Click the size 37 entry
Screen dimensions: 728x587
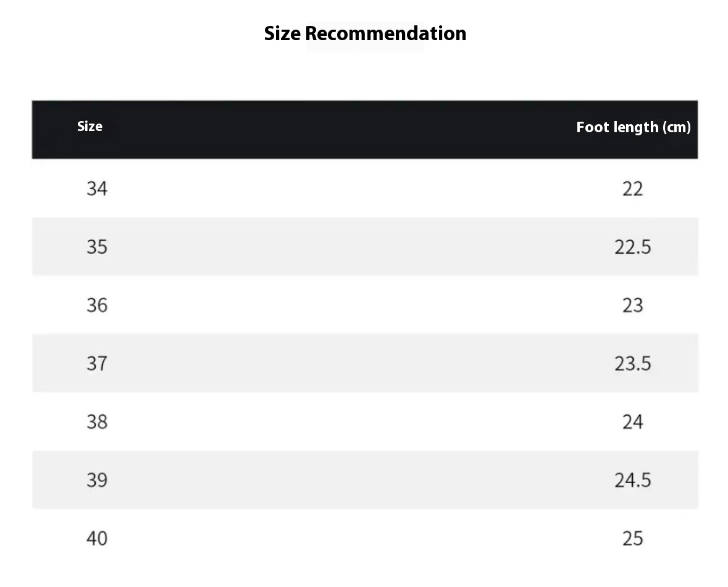click(97, 363)
